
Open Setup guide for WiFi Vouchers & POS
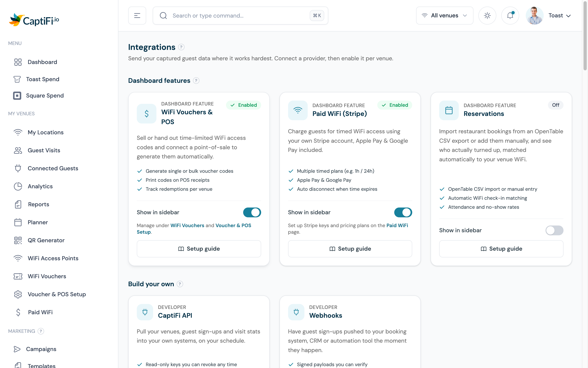(x=199, y=249)
